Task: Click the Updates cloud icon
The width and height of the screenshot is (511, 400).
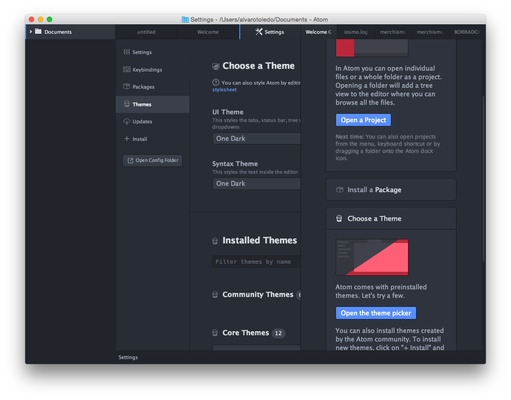Action: pos(127,121)
